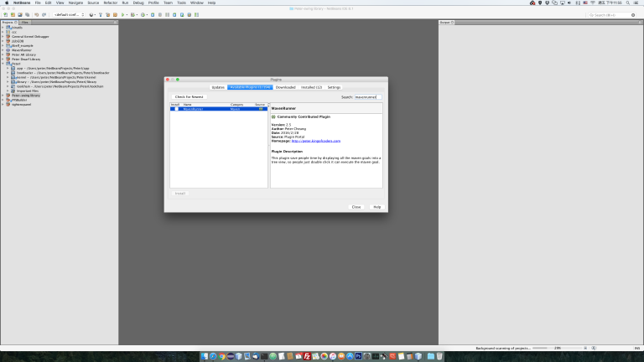Click the Save All toolbar icon
644x362 pixels.
click(28, 15)
